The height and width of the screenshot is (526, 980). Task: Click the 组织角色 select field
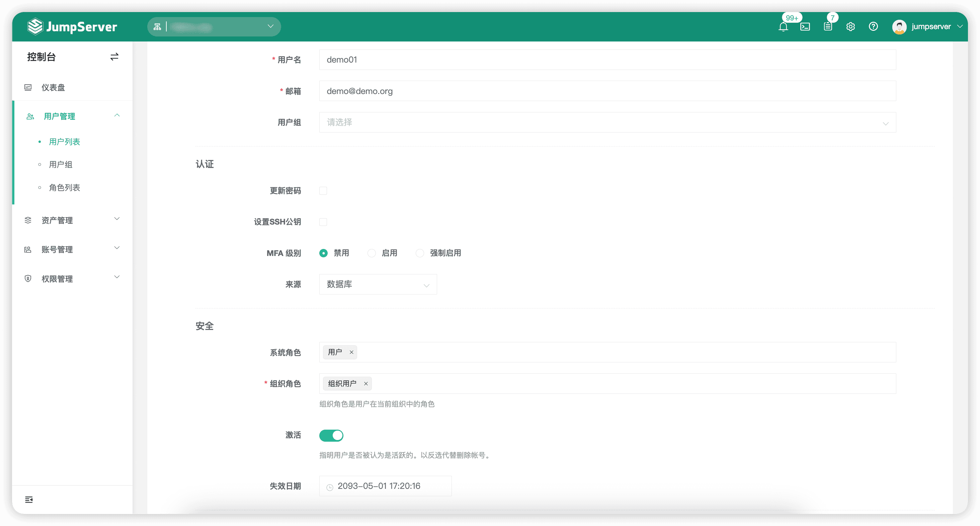607,384
